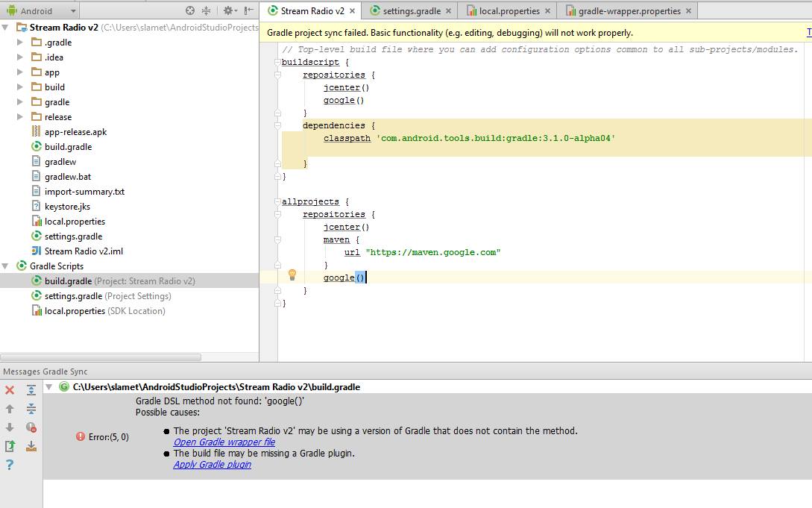The width and height of the screenshot is (812, 508).
Task: Click the Gradle sync failed notification banner
Action: click(535, 33)
